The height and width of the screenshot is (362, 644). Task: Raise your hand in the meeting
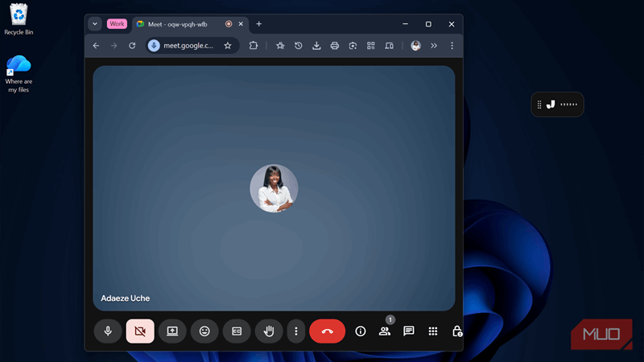(x=269, y=331)
